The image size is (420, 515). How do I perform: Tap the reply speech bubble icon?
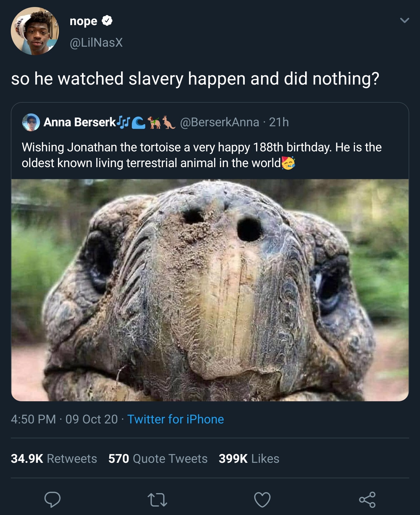(52, 500)
